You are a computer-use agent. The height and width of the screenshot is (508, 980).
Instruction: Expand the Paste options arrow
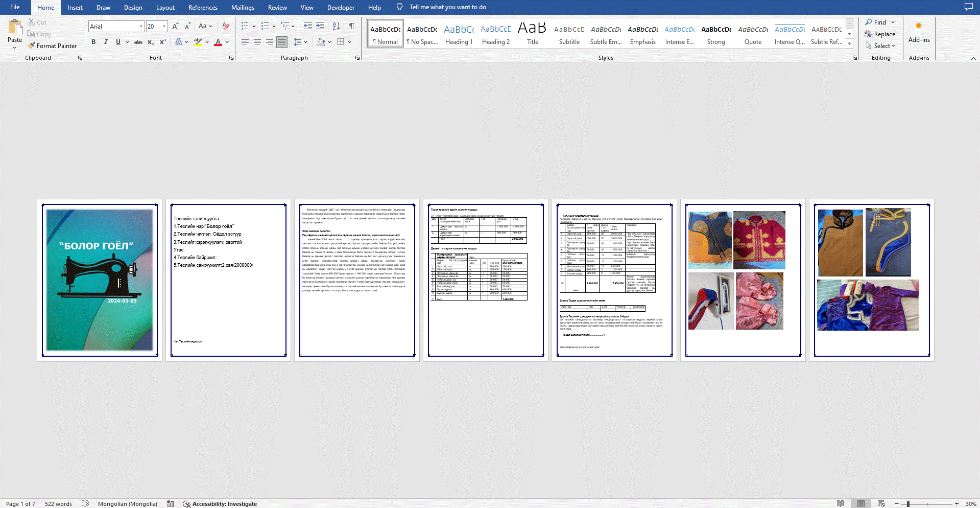point(15,48)
